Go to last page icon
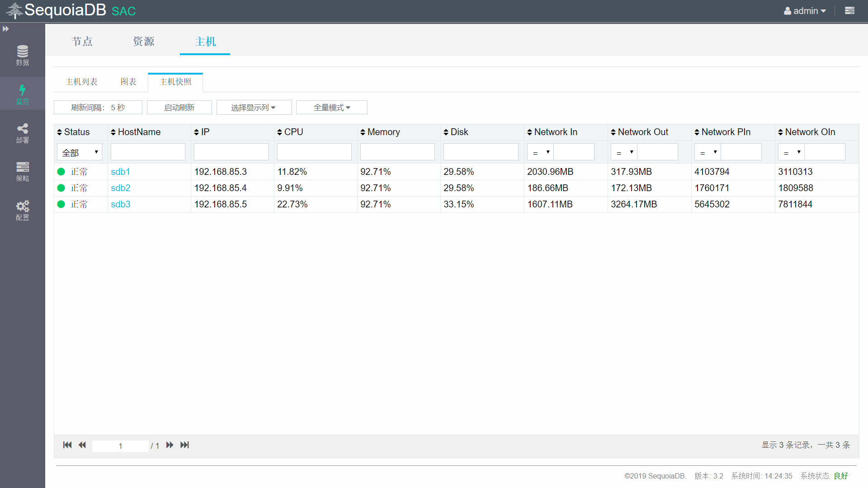Viewport: 868px width, 488px height. tap(184, 445)
